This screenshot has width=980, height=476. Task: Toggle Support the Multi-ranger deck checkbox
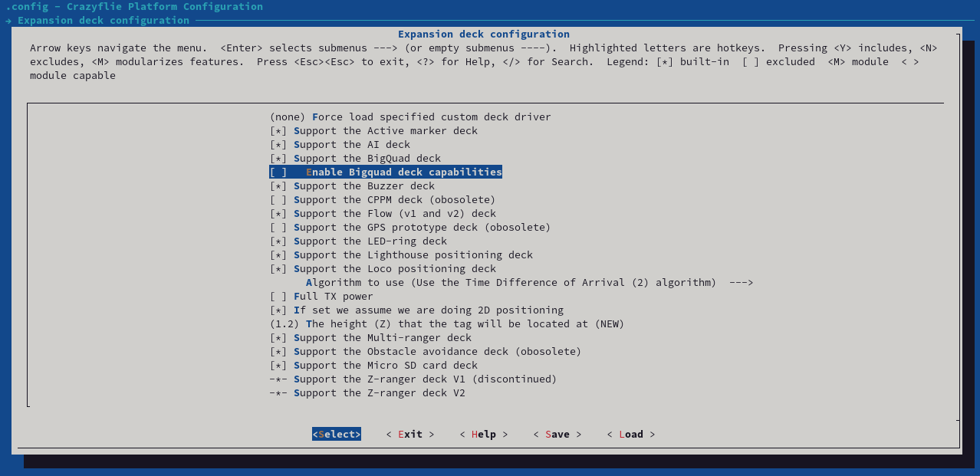278,338
